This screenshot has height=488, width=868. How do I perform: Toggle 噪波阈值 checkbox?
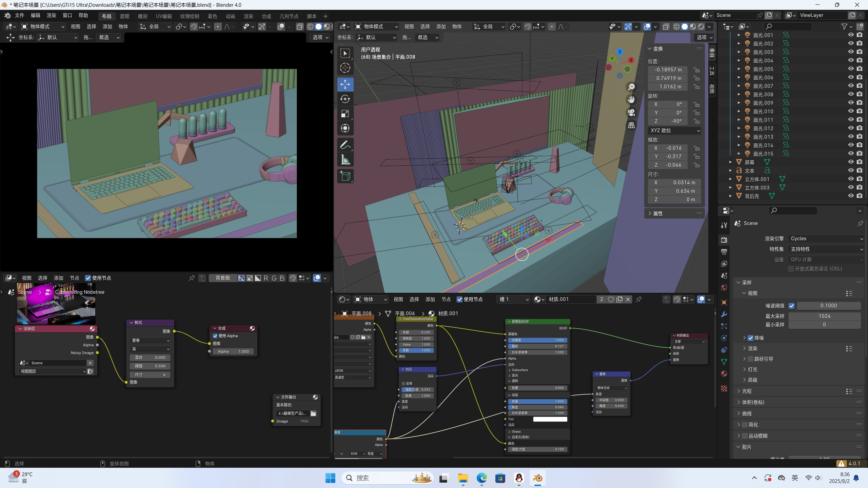[791, 306]
